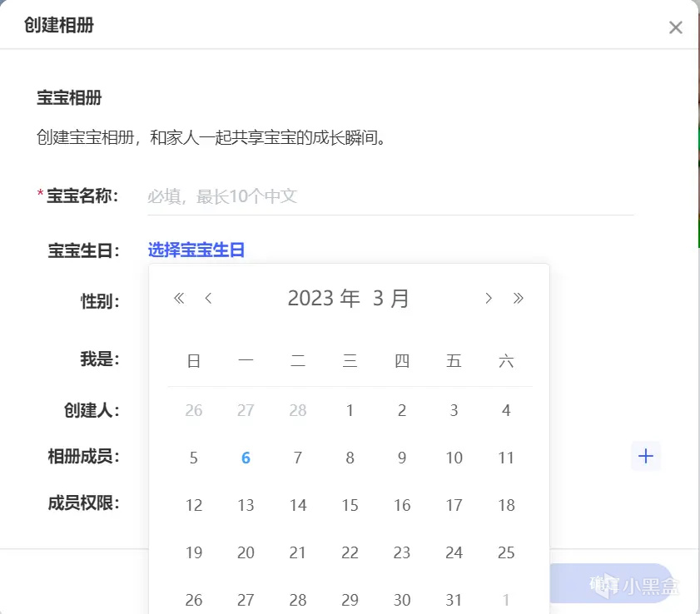Go to previous year in calendar

click(x=179, y=298)
